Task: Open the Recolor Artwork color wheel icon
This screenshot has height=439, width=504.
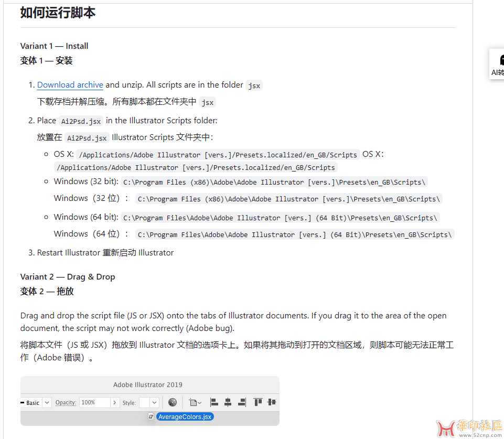Action: pyautogui.click(x=173, y=402)
